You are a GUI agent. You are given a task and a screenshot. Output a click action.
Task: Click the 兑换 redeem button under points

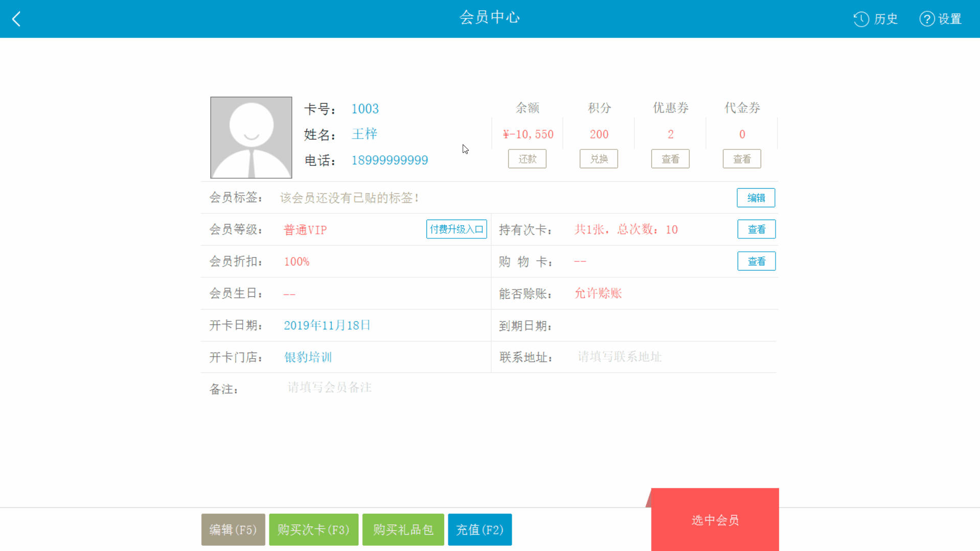coord(599,159)
